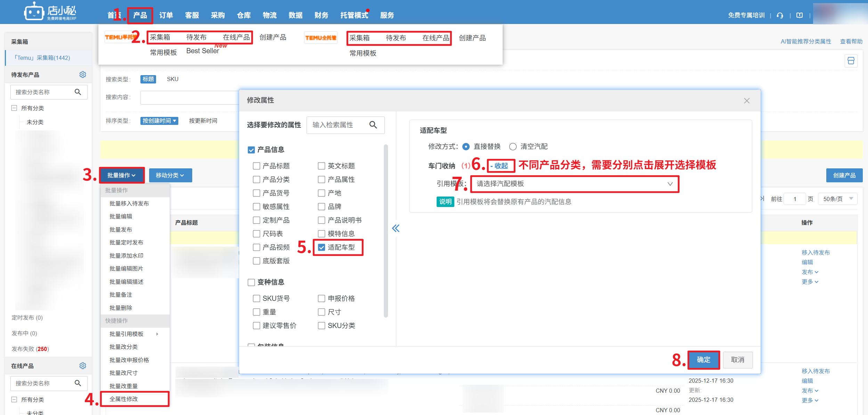Collapse attribute panel with double-left arrow
This screenshot has height=415, width=868.
point(396,228)
